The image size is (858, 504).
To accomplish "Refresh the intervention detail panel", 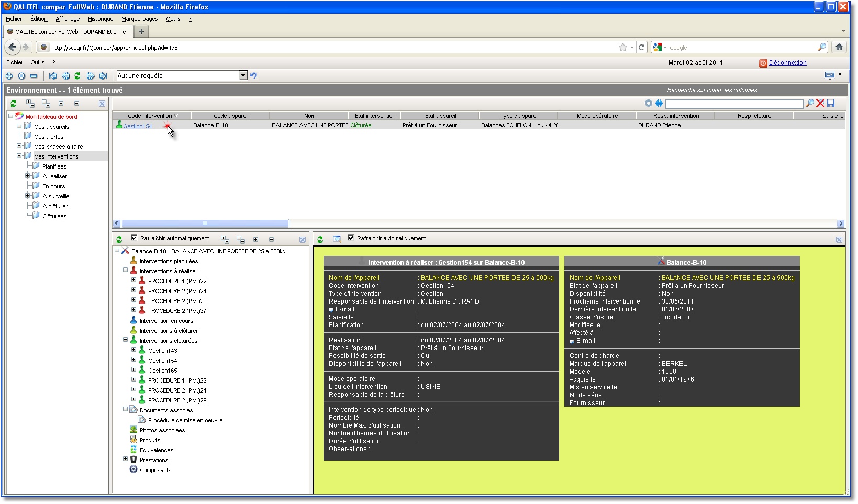I will [x=320, y=239].
